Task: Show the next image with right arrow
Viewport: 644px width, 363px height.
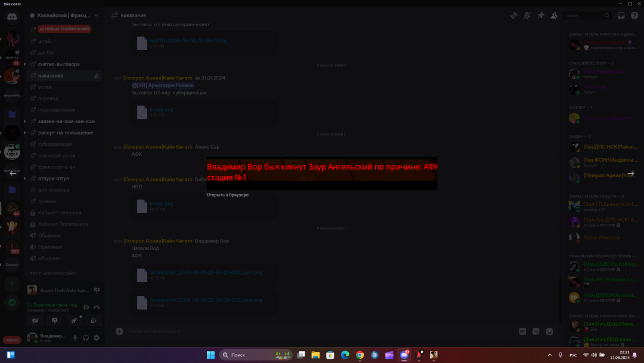Action: (631, 174)
